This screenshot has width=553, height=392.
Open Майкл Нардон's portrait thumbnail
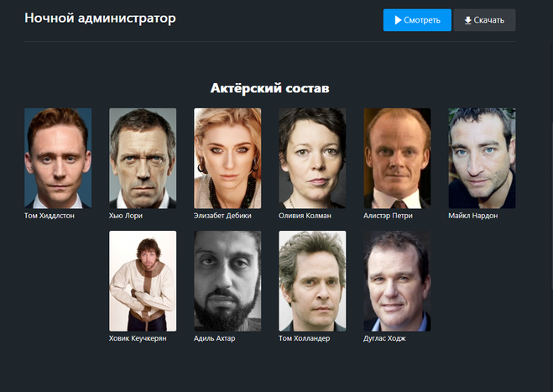tap(482, 158)
